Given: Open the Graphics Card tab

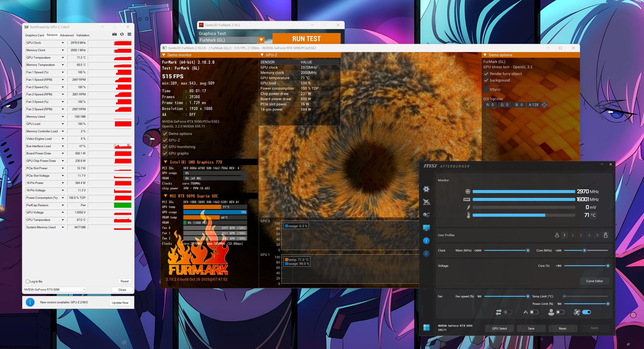Looking at the screenshot, I should [x=34, y=35].
